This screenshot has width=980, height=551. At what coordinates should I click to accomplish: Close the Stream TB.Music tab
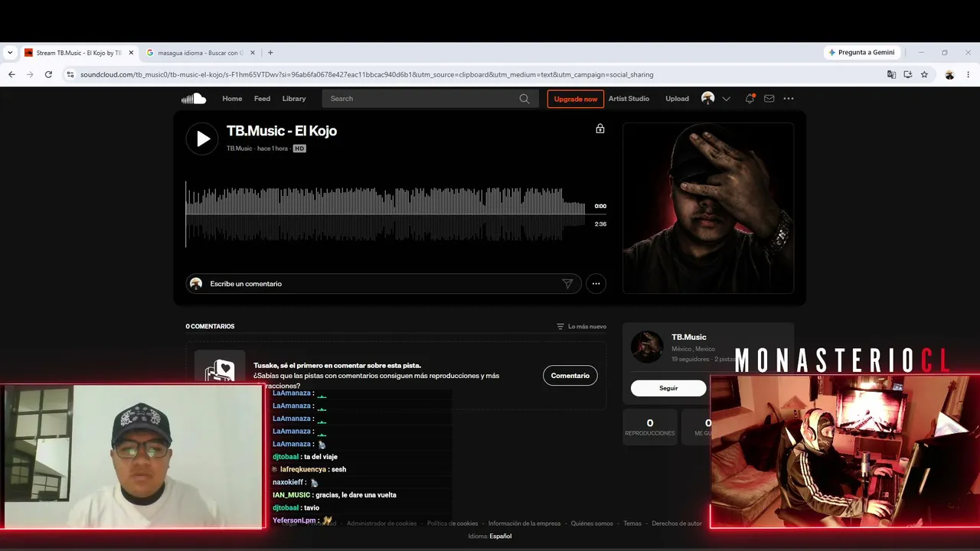[x=131, y=53]
